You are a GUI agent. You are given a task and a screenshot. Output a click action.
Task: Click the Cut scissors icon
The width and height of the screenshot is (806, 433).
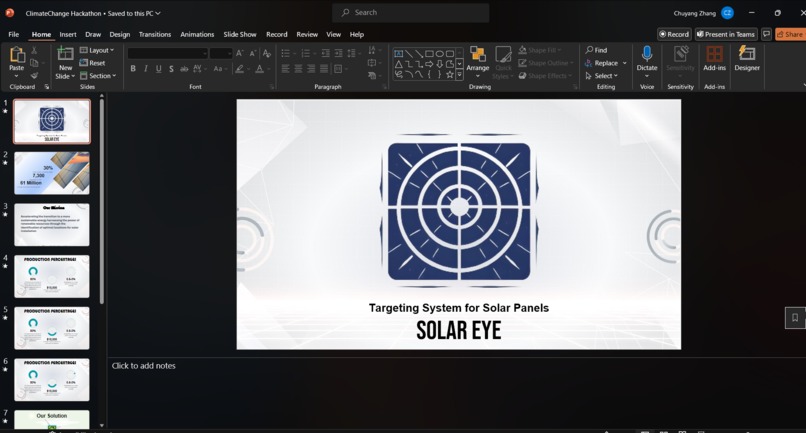(34, 50)
